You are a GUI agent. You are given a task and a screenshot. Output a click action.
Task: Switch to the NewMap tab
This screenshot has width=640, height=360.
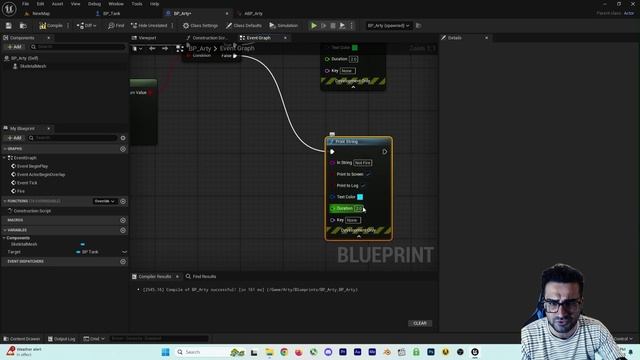coord(41,13)
